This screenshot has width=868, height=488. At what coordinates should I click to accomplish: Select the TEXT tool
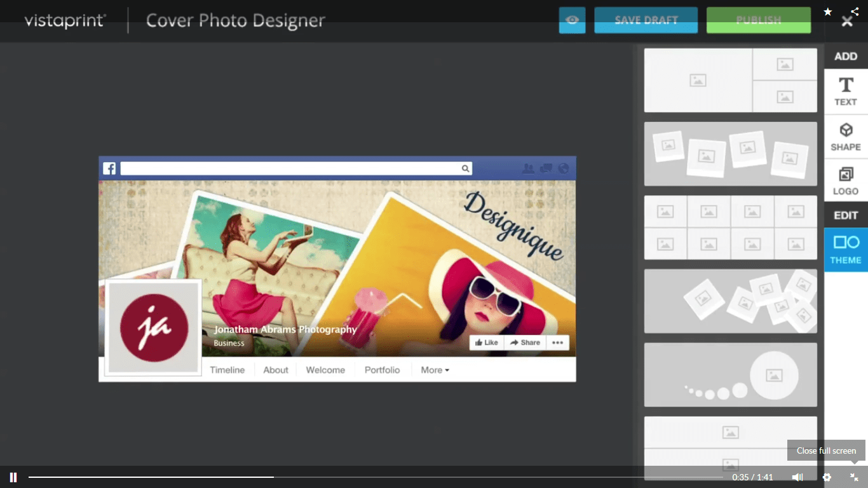point(846,91)
